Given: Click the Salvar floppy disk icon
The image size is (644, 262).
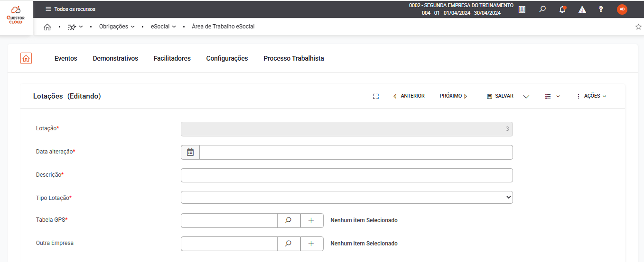Looking at the screenshot, I should click(489, 96).
